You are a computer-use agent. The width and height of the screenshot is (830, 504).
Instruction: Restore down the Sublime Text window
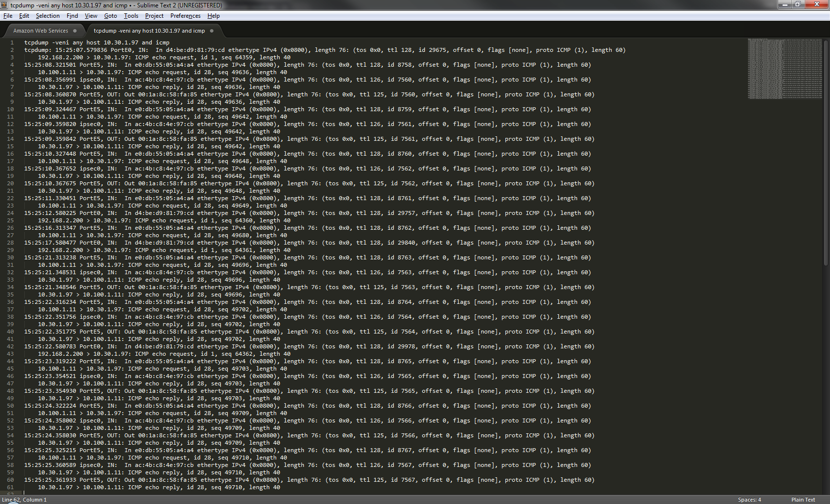797,4
